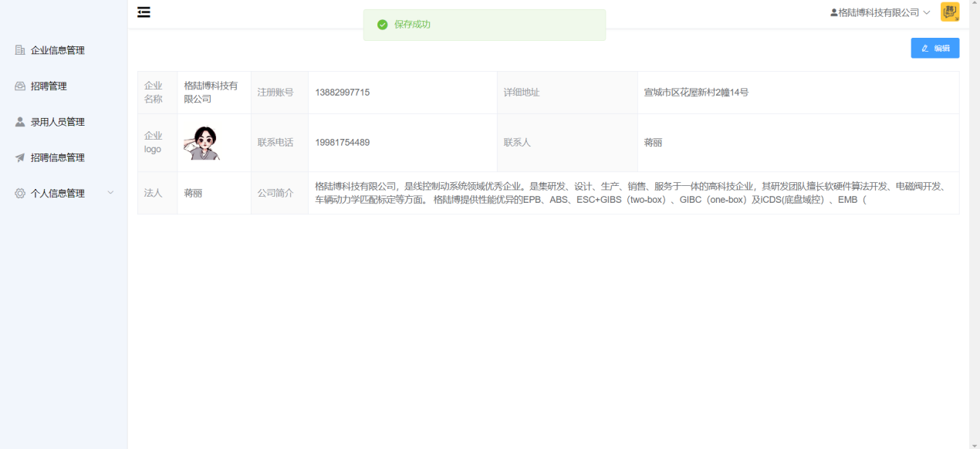
Task: Open 企业信息管理 menu item
Action: (x=63, y=50)
